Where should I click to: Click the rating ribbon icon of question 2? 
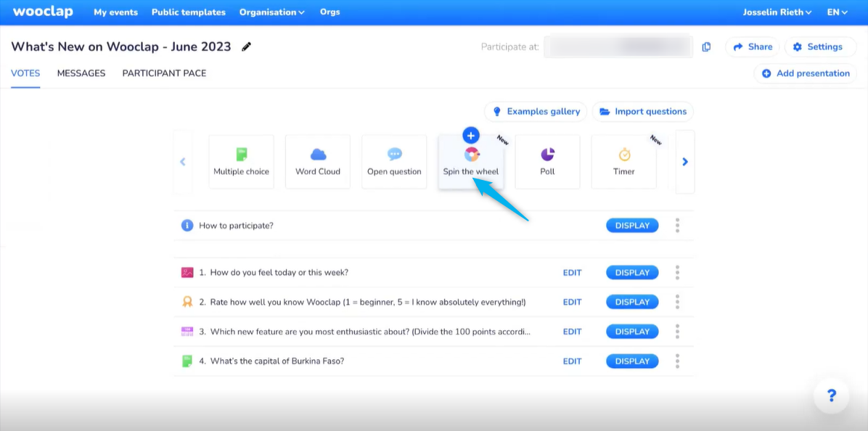(187, 302)
